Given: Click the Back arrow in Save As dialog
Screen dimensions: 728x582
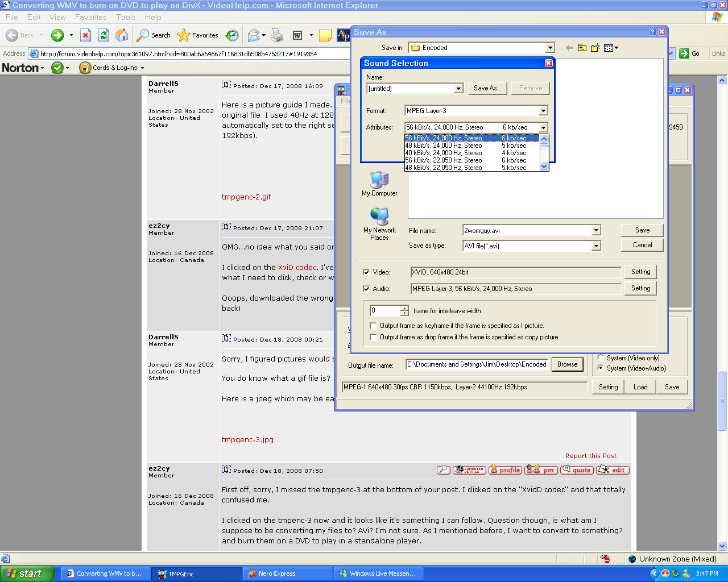Looking at the screenshot, I should pos(569,48).
